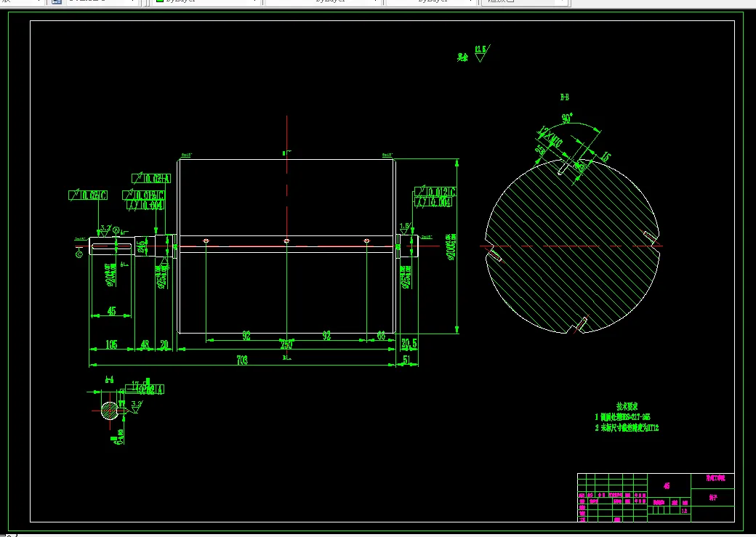Select technical requirement line 2 text
Image resolution: width=756 pixels, height=537 pixels.
(x=627, y=427)
